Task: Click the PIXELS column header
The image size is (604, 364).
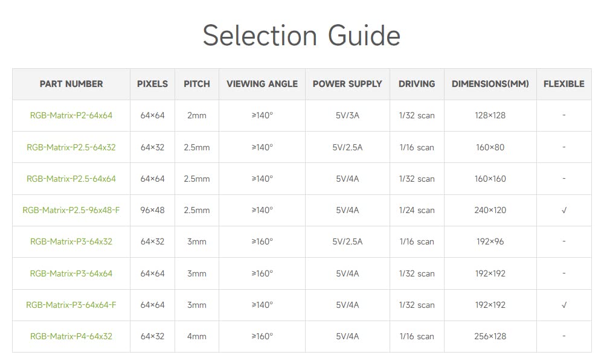Action: [x=153, y=84]
